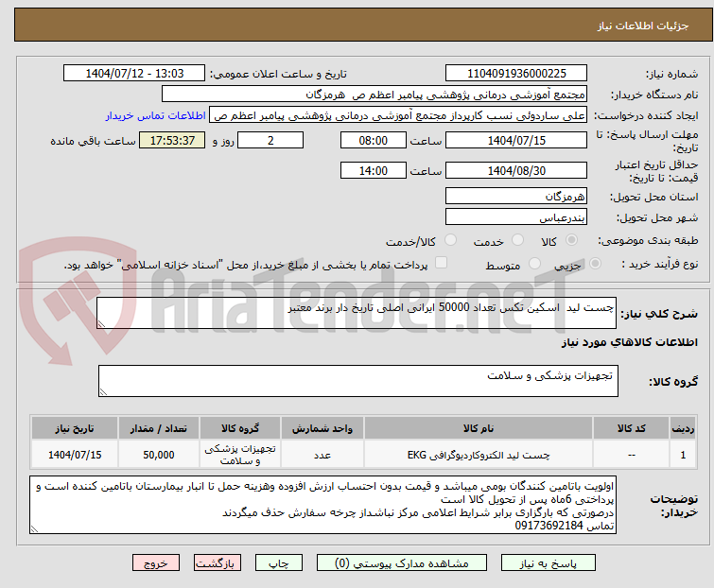Click the کد کالا column header
The image size is (714, 588).
tap(631, 428)
